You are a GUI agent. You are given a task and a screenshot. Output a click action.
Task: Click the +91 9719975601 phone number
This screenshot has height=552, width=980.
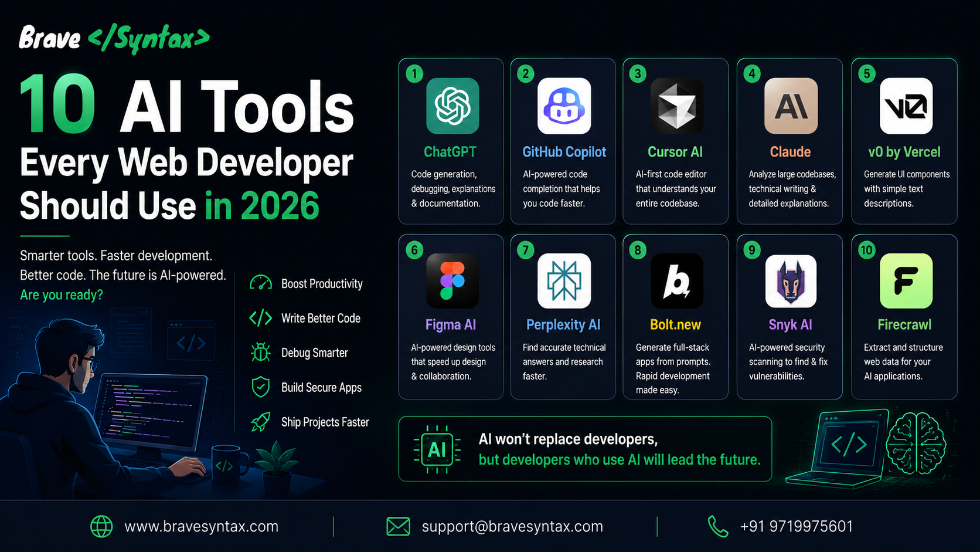tap(797, 526)
